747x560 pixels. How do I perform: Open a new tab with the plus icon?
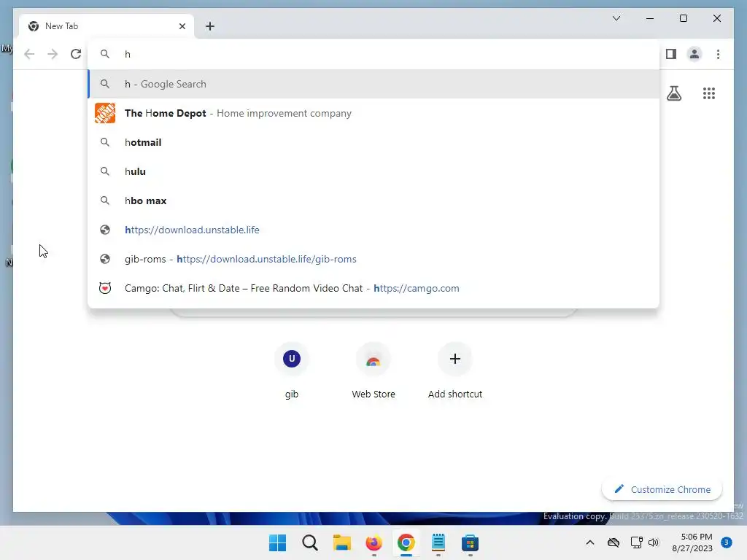210,26
